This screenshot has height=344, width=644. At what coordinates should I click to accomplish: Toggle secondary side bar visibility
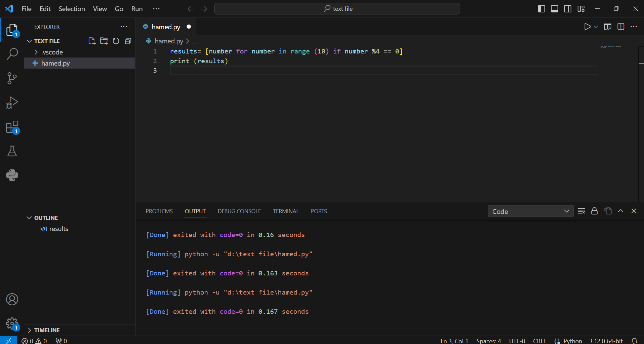568,9
